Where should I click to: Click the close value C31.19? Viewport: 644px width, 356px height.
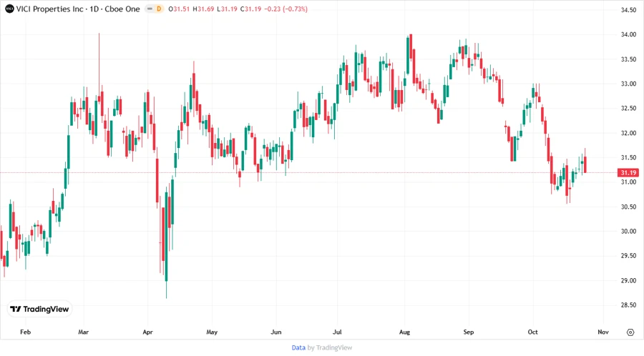[x=250, y=9]
